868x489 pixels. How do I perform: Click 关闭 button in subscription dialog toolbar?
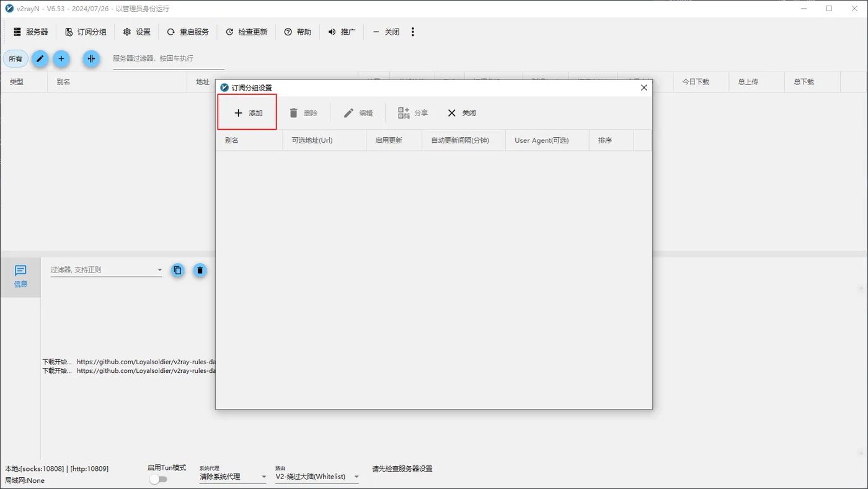click(462, 113)
